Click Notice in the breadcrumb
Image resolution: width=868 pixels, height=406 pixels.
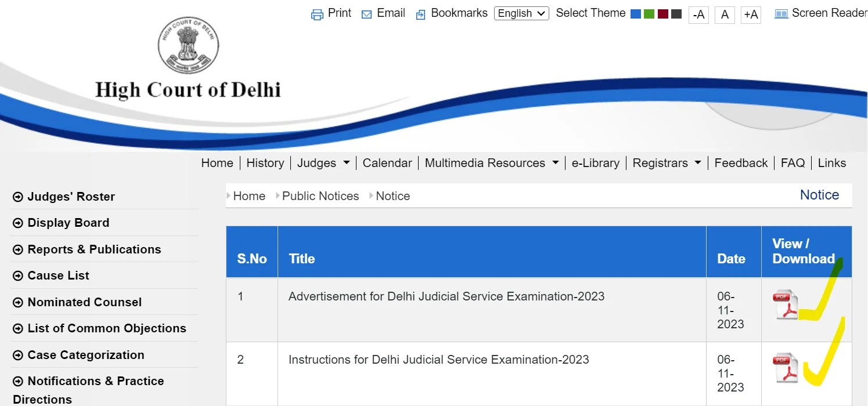pyautogui.click(x=393, y=196)
